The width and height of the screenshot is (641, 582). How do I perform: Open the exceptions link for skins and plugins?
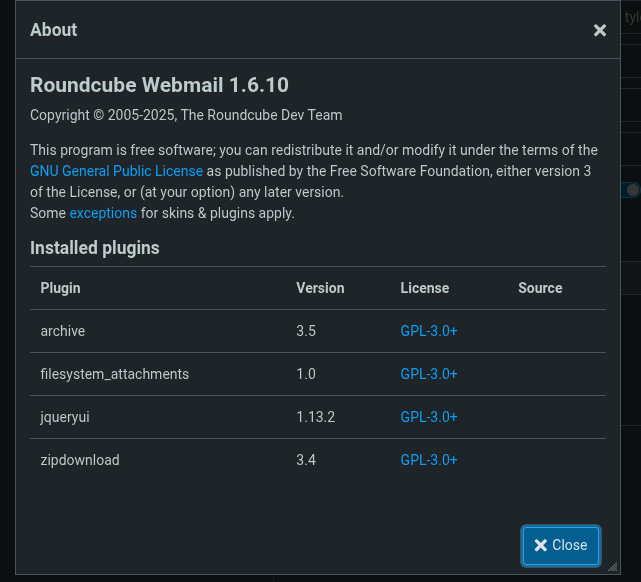(x=103, y=213)
